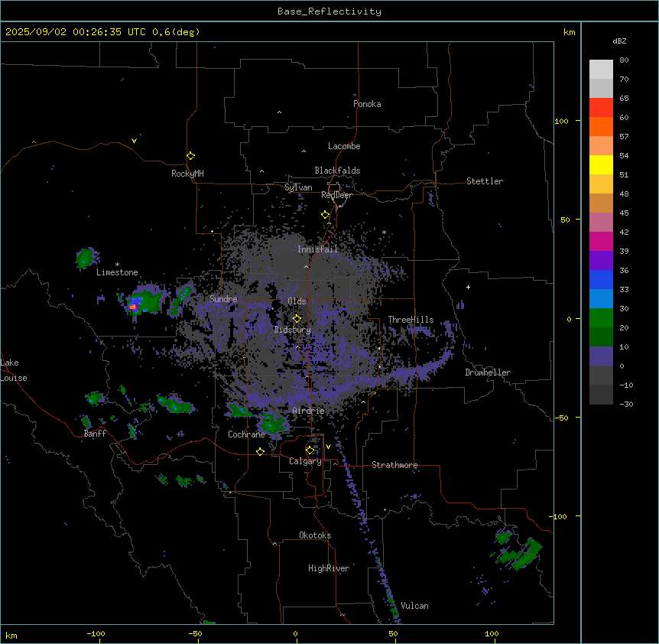Click the Innisfail city label

[x=317, y=249]
